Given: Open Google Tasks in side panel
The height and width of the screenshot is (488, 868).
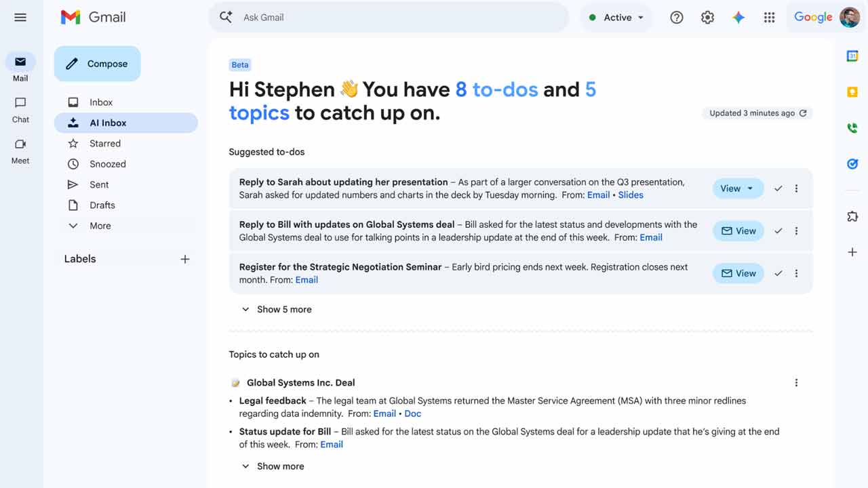Looking at the screenshot, I should (852, 163).
